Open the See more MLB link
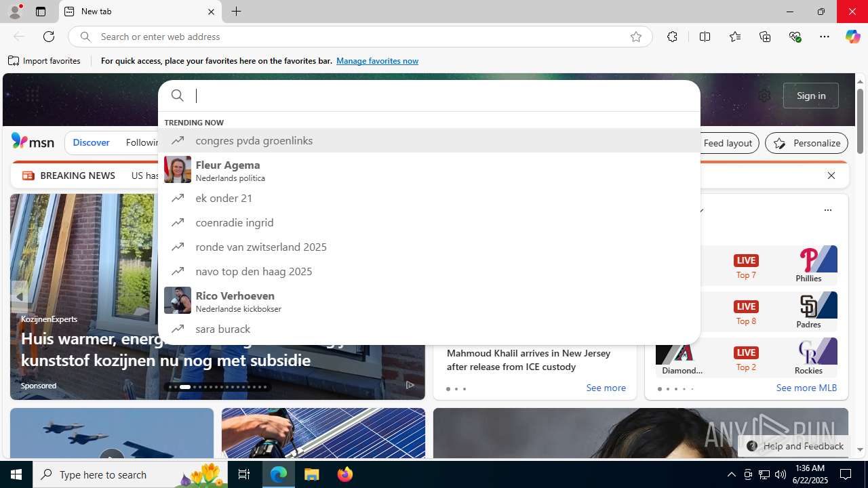The height and width of the screenshot is (488, 868). pyautogui.click(x=806, y=388)
